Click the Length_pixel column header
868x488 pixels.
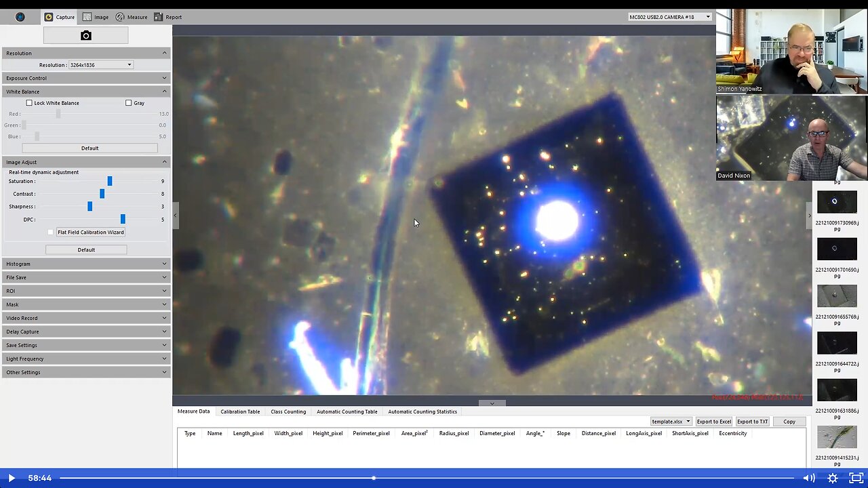(248, 433)
